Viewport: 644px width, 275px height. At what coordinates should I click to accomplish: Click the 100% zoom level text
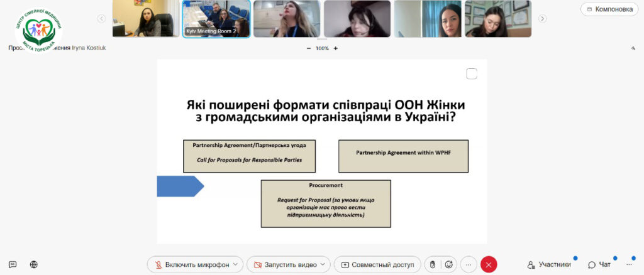(322, 48)
